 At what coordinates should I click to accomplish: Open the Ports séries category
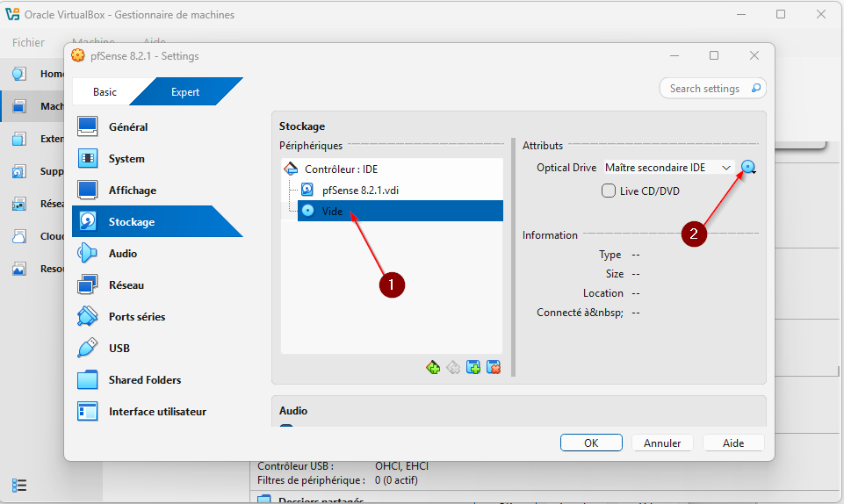(x=136, y=317)
